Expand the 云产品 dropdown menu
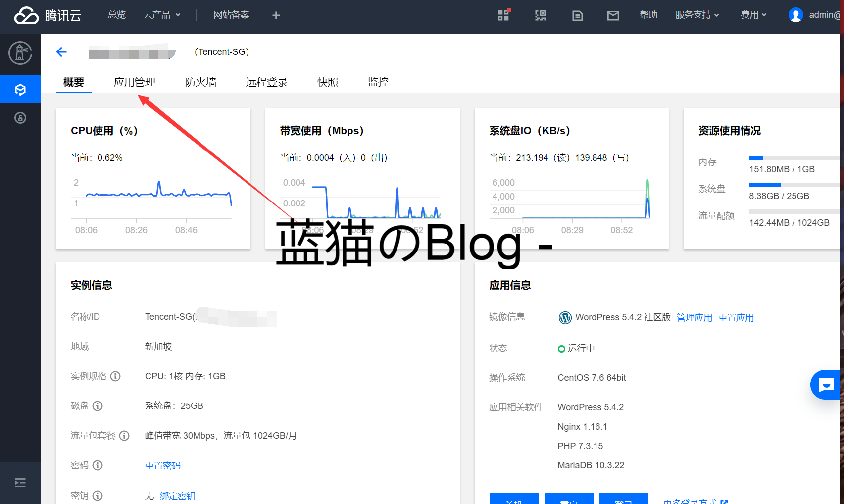This screenshot has width=844, height=504. click(x=162, y=15)
